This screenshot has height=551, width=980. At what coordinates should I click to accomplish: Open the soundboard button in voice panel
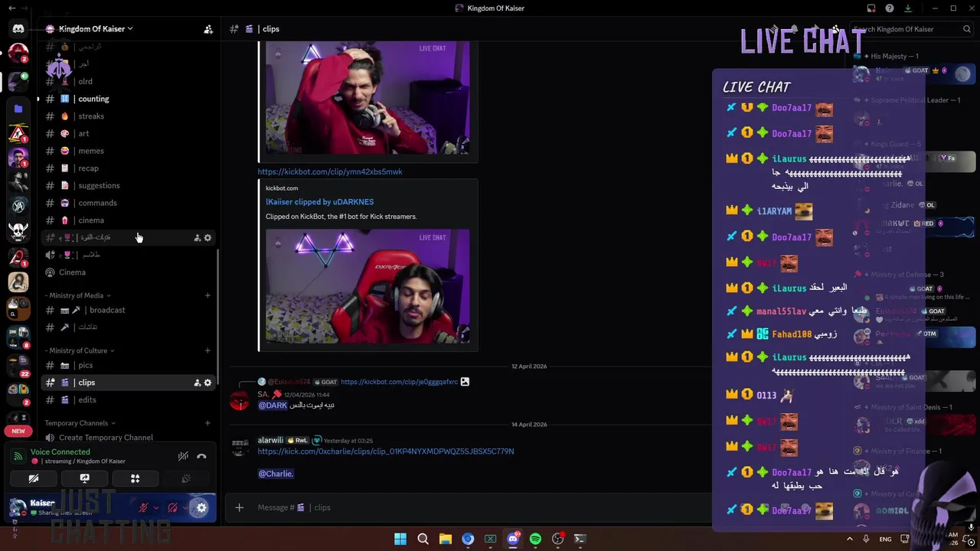(x=185, y=478)
